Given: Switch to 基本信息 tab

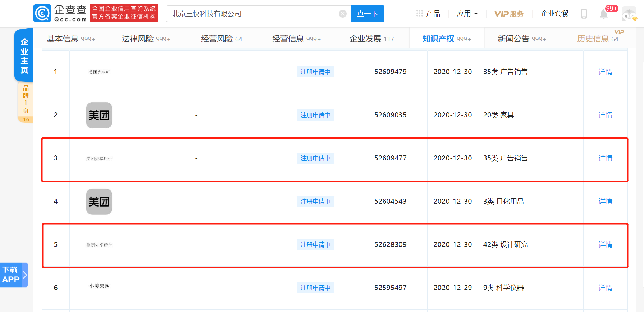Looking at the screenshot, I should click(71, 39).
